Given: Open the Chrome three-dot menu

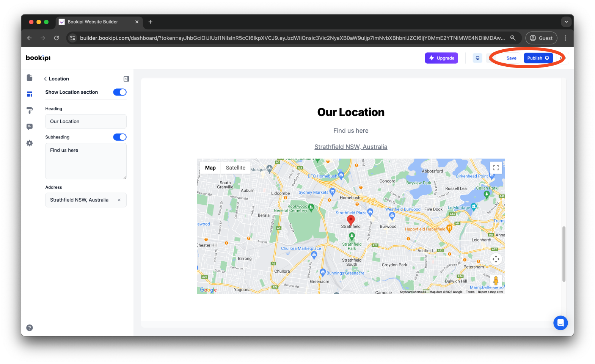Looking at the screenshot, I should 565,38.
